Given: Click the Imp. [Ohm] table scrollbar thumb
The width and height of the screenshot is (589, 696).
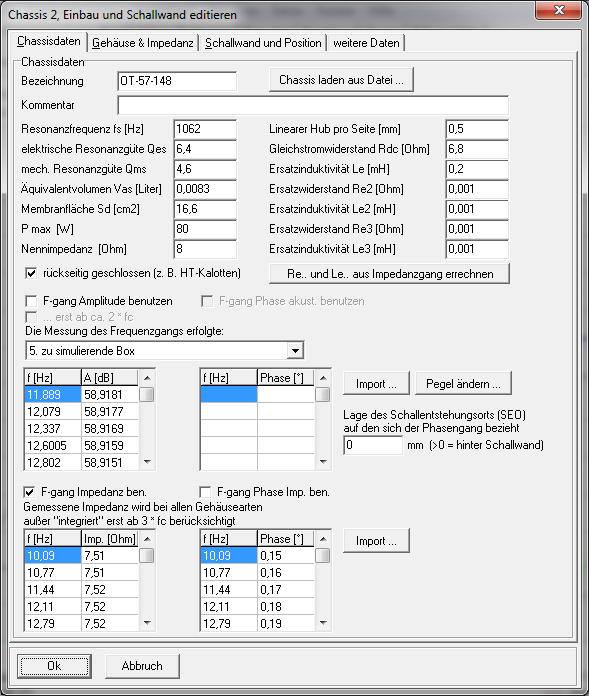Looking at the screenshot, I should [147, 555].
